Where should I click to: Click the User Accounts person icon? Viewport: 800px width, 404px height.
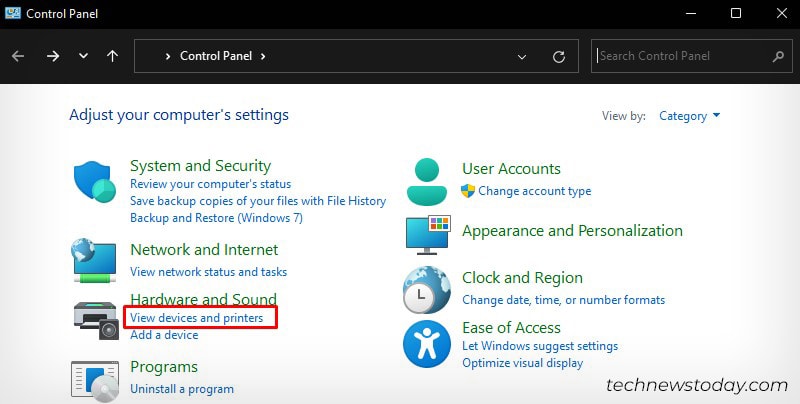tap(427, 182)
